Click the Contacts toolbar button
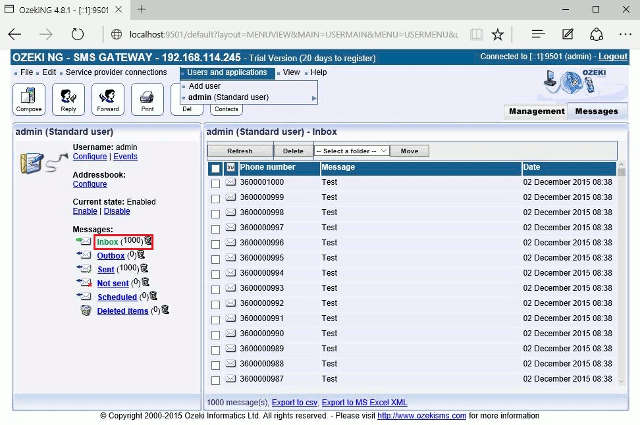This screenshot has height=425, width=640. (x=227, y=109)
